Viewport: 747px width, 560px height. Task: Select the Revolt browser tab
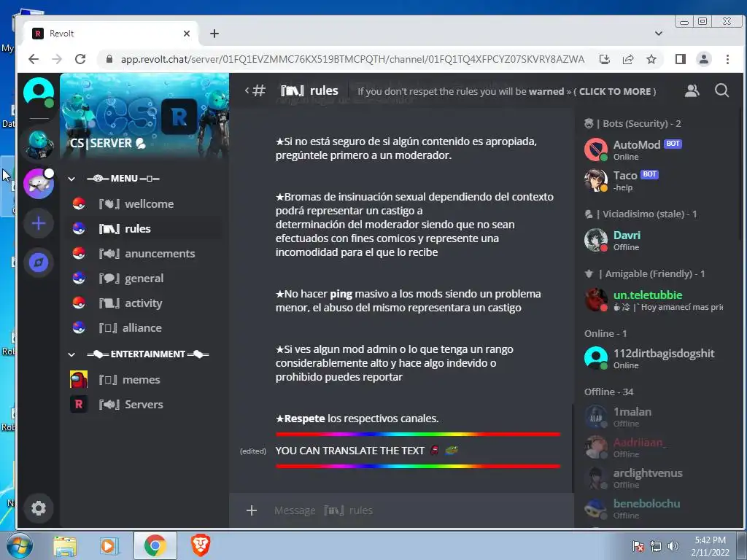(x=111, y=34)
